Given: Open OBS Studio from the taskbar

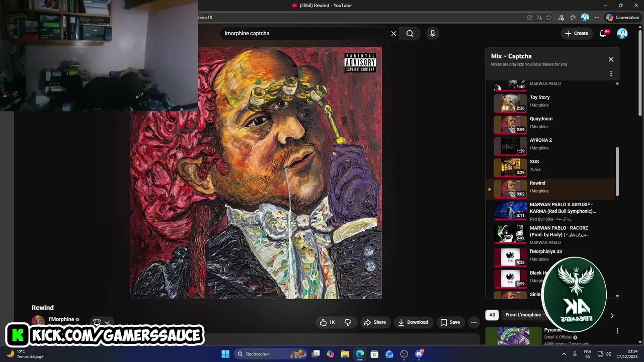Looking at the screenshot, I should pos(404,354).
